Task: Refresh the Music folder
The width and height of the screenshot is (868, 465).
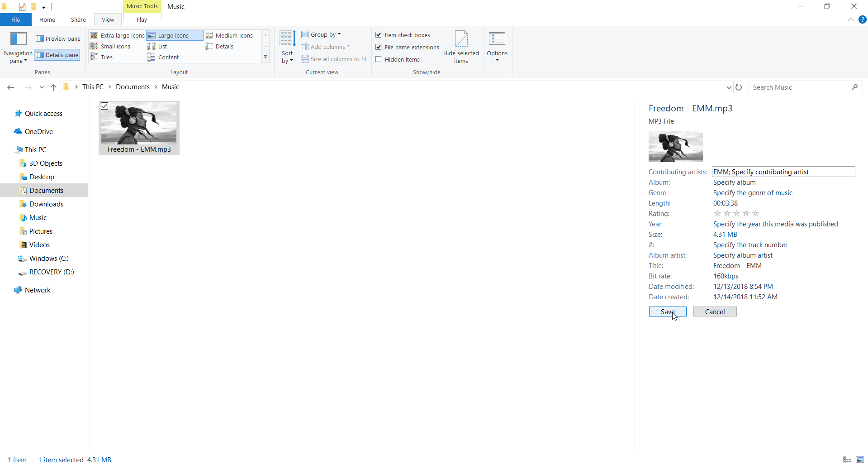Action: click(739, 87)
